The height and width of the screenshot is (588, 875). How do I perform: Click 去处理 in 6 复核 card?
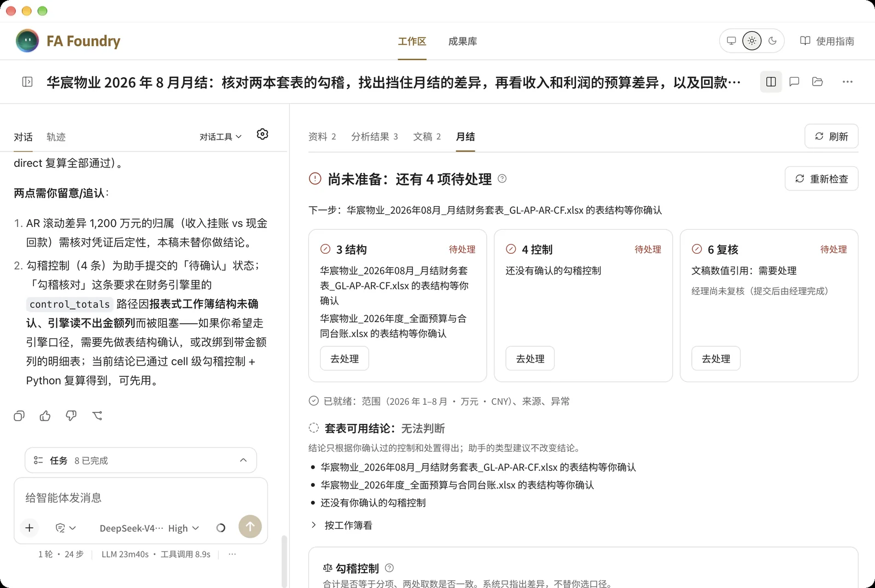tap(716, 359)
